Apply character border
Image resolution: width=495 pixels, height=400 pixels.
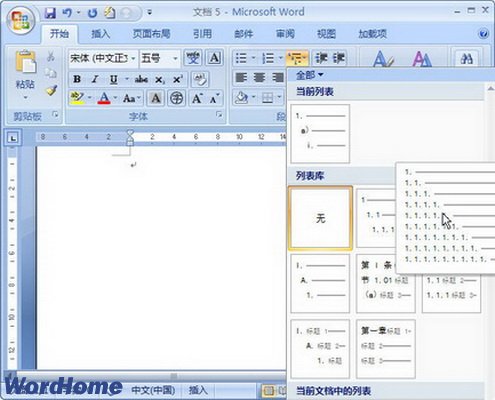tap(214, 58)
